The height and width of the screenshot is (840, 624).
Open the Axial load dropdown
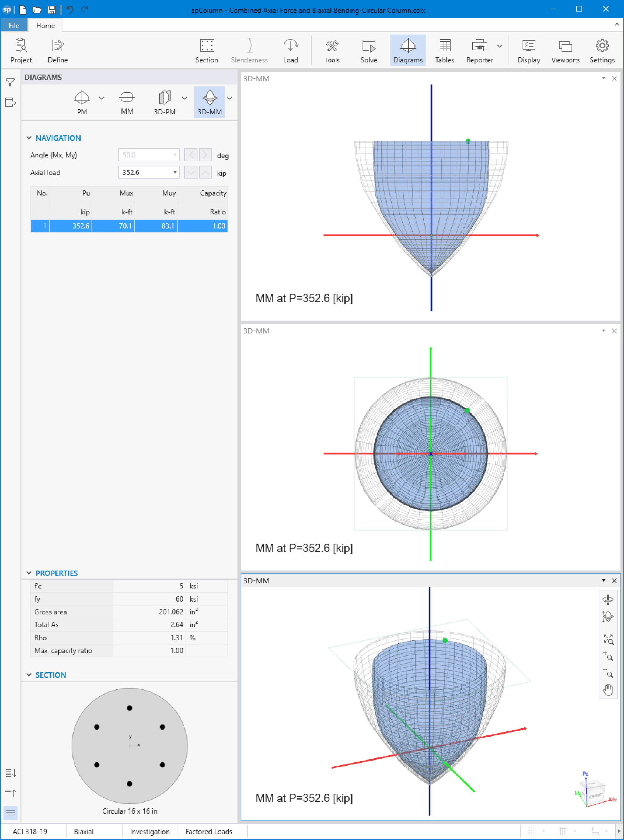coord(175,172)
